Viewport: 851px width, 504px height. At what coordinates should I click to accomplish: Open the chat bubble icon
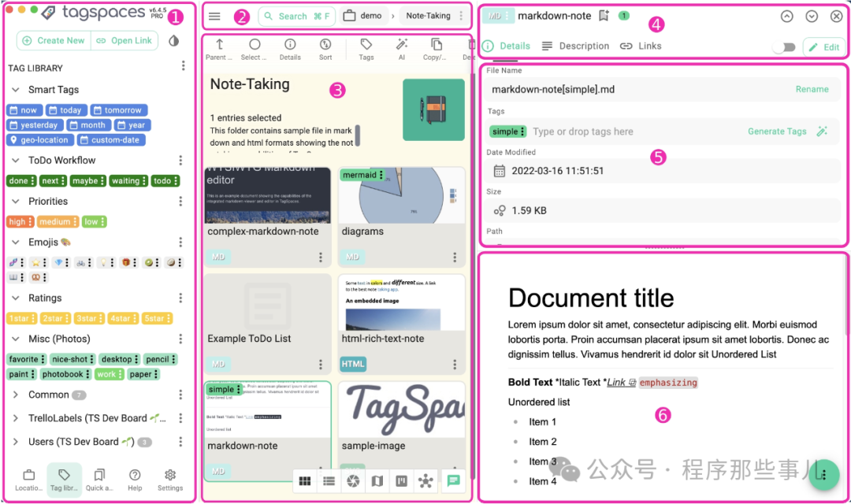coord(453,480)
